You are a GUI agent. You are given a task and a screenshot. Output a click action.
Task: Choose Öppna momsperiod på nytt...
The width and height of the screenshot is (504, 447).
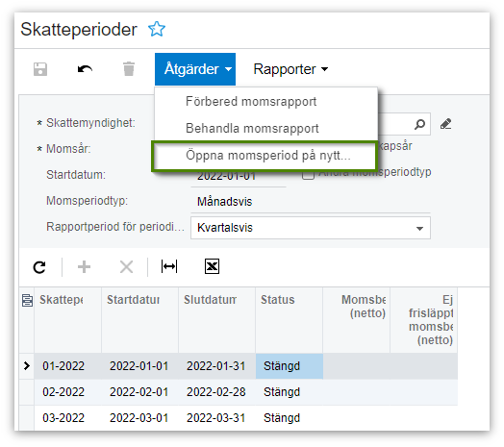coord(264,156)
